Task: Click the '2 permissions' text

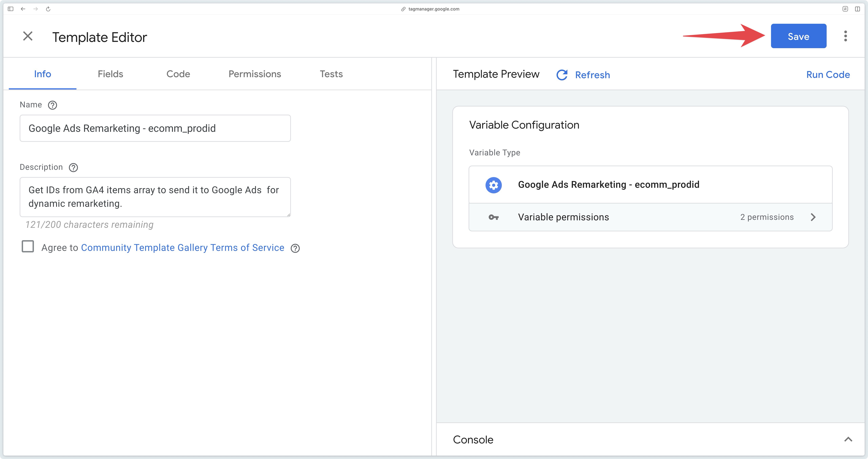Action: point(767,217)
